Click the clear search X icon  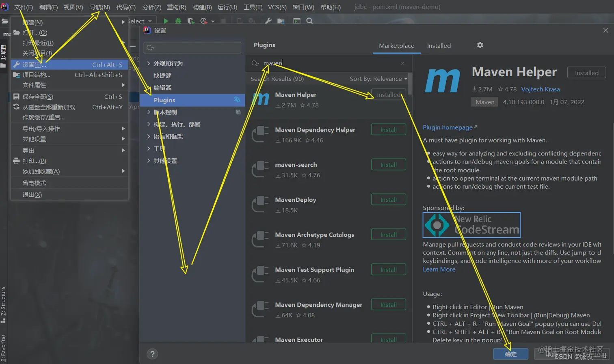tap(403, 63)
